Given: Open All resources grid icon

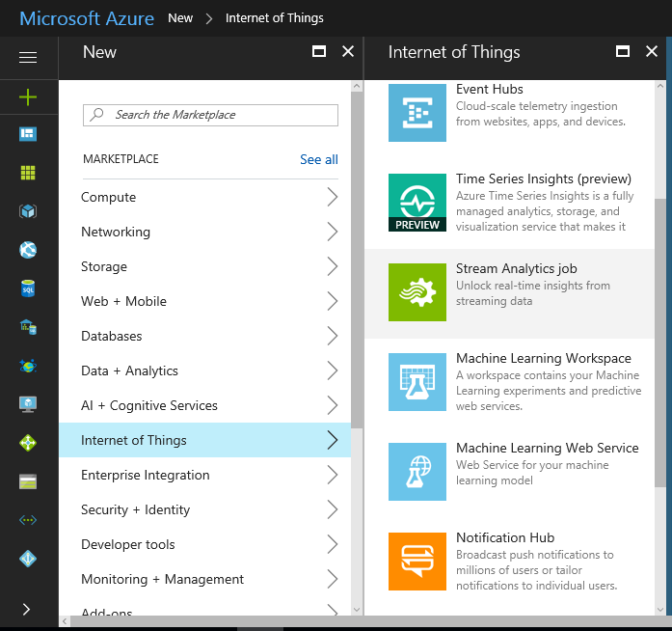Looking at the screenshot, I should (x=28, y=173).
